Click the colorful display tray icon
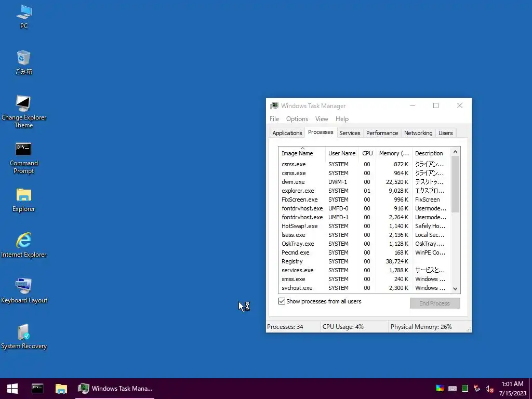 point(440,389)
